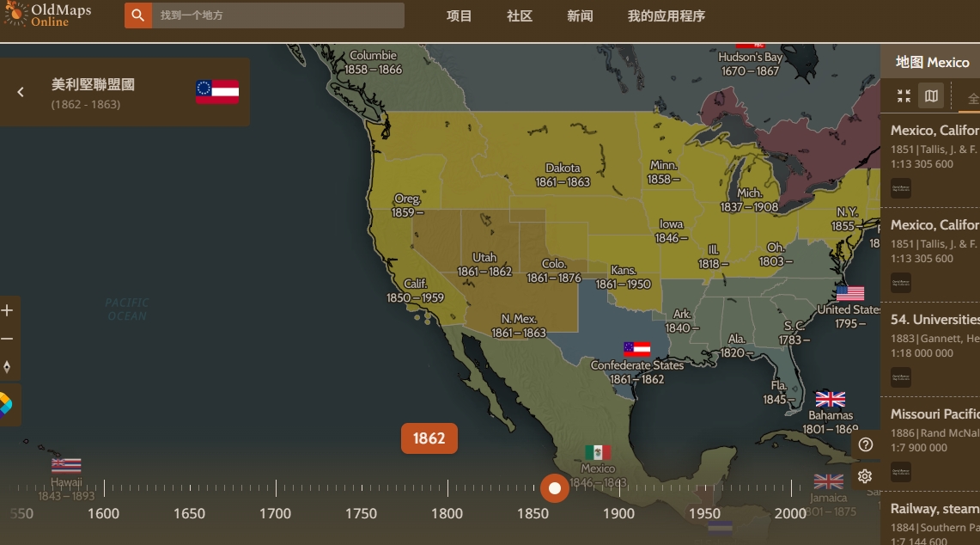Open the Railway, steam 1884 map result

pyautogui.click(x=930, y=518)
